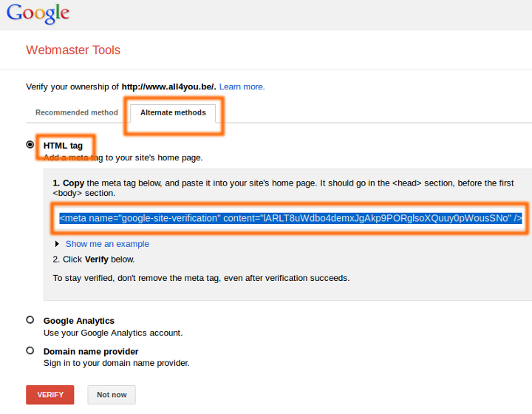Switch to the Recommended method tab

(x=77, y=112)
